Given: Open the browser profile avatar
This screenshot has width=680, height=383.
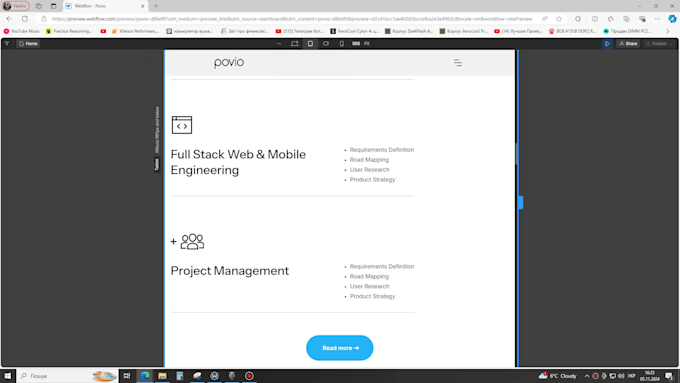Looking at the screenshot, I should click(16, 6).
